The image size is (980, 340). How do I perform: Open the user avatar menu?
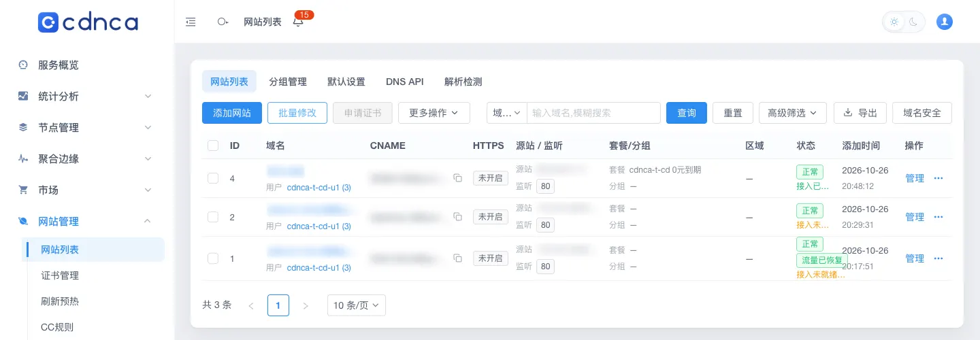tap(945, 22)
